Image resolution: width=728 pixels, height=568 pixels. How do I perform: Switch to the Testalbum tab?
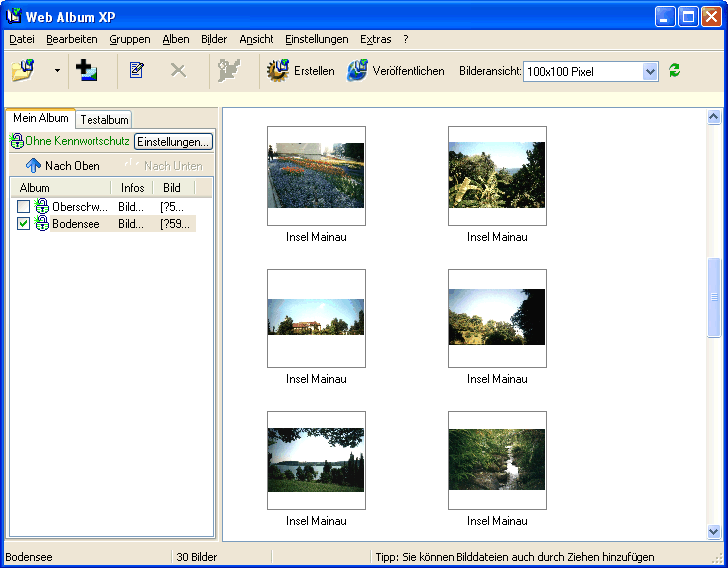104,119
